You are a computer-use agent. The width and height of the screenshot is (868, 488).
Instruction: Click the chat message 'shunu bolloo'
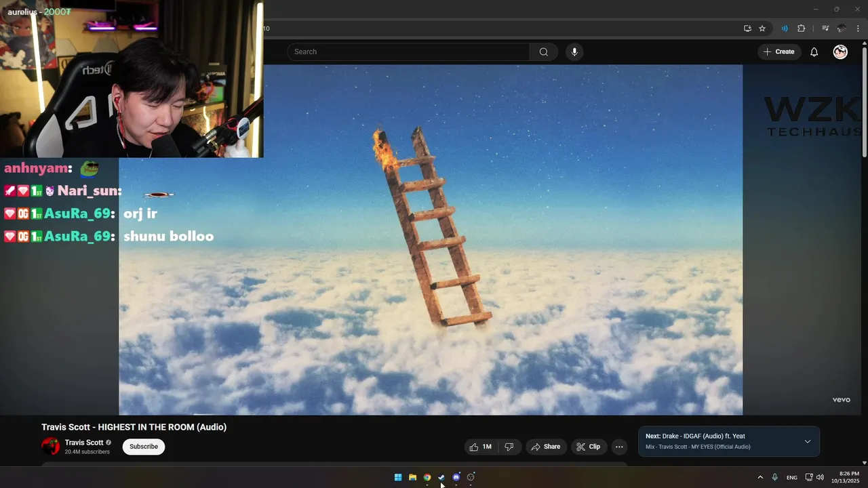pos(168,237)
